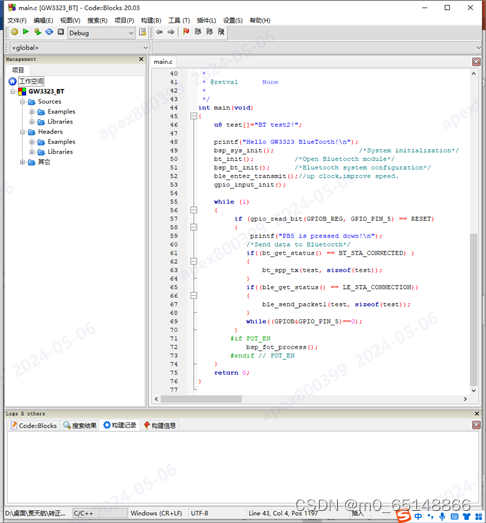Select the 工作空间 workspace node
The height and width of the screenshot is (523, 486).
click(x=31, y=81)
